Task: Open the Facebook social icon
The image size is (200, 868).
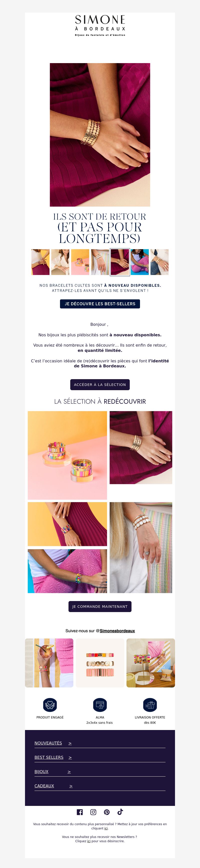Action: tap(80, 812)
